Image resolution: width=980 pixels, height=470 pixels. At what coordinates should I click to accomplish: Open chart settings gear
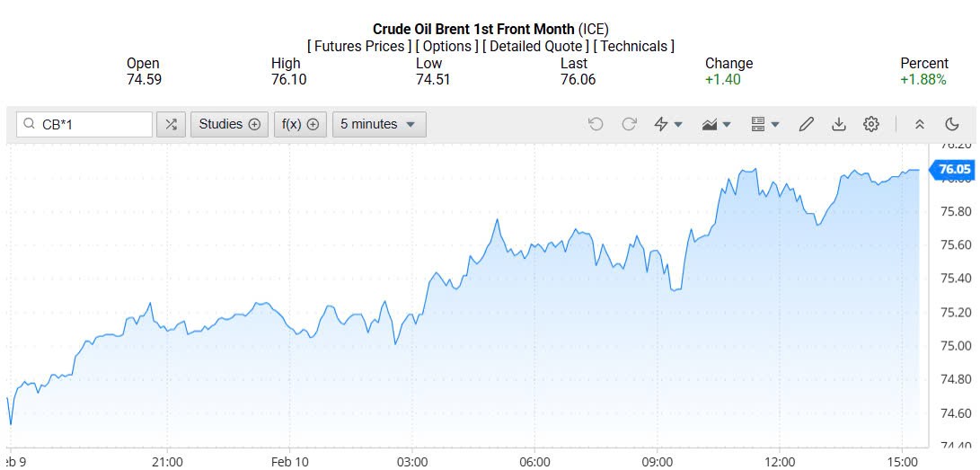[870, 124]
